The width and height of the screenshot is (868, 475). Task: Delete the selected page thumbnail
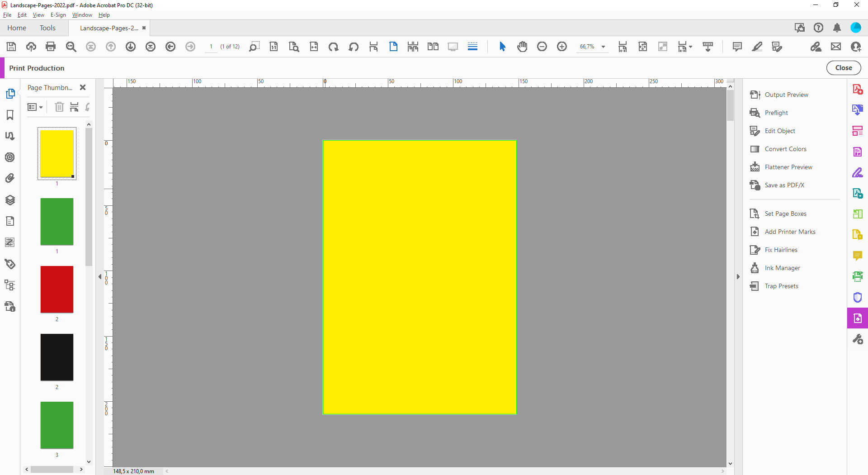pyautogui.click(x=59, y=107)
